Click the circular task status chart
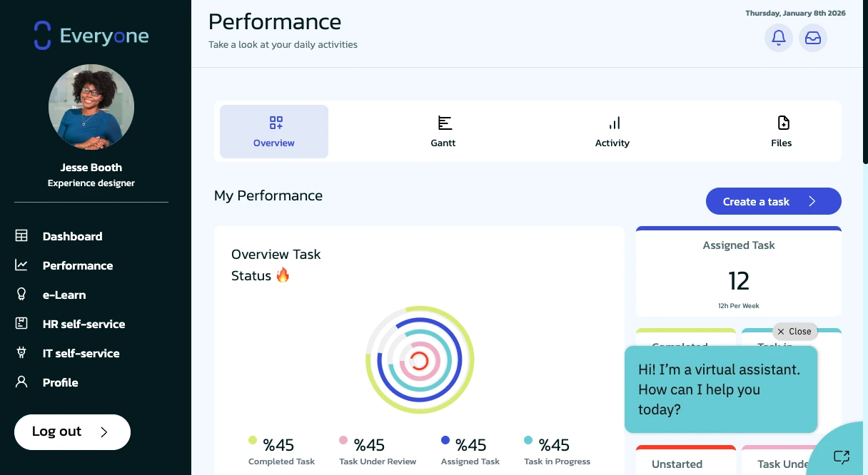This screenshot has width=868, height=475. [420, 360]
